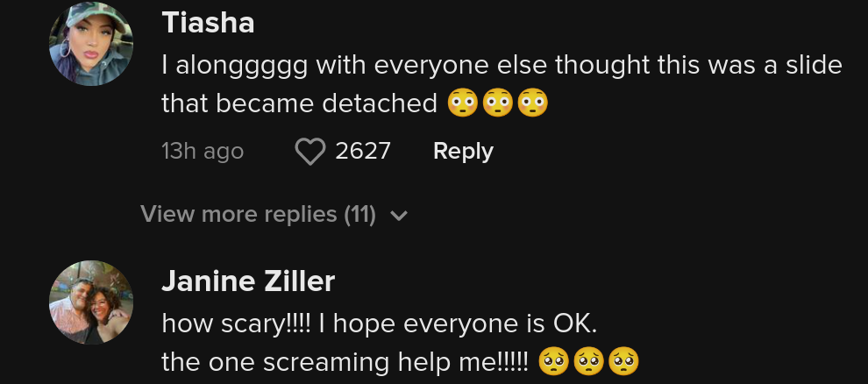This screenshot has width=868, height=384.
Task: Click the last pleading-face emoji
Action: 623,362
